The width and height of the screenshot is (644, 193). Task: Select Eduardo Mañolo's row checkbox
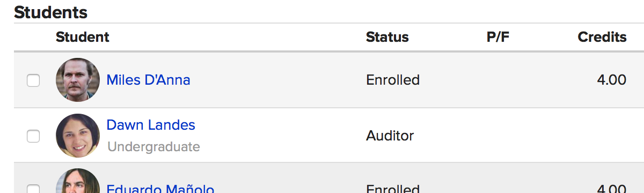pyautogui.click(x=33, y=189)
